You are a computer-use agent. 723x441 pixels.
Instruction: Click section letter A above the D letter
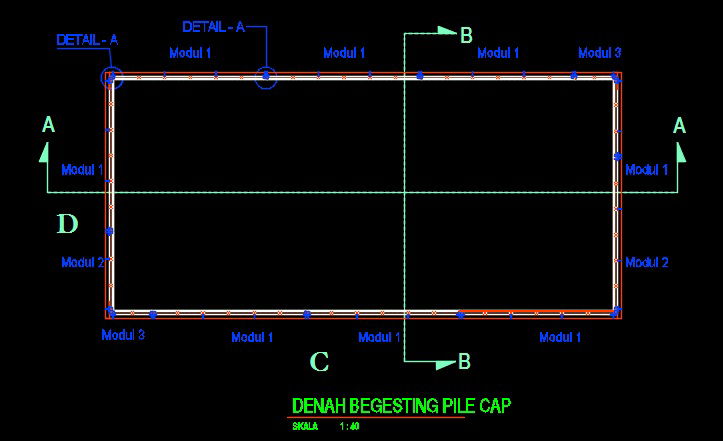click(x=48, y=125)
